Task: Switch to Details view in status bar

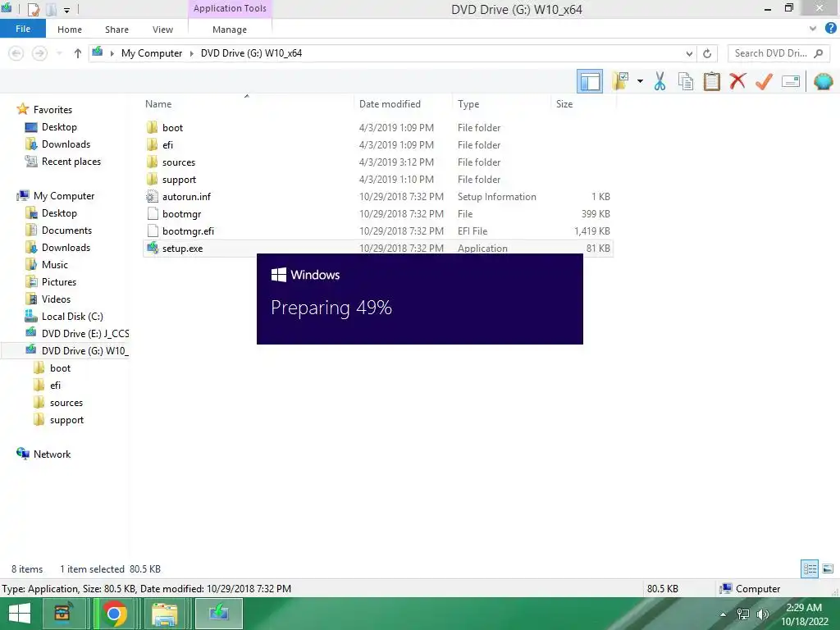Action: (x=810, y=568)
